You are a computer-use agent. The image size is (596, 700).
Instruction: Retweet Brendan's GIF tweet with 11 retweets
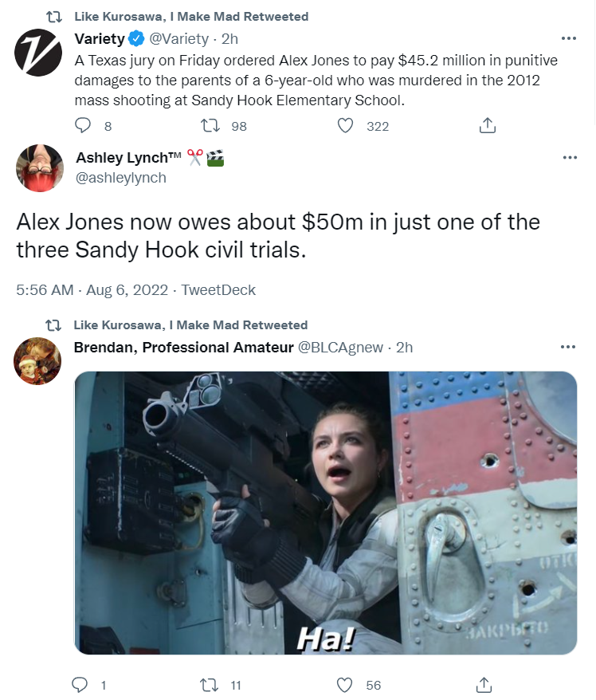tap(209, 684)
